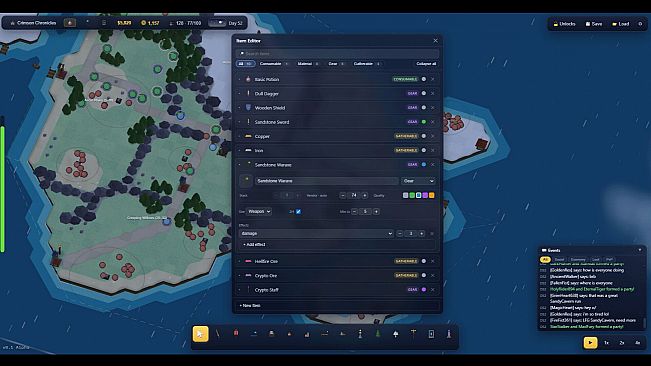Select the white mushroom-shaped tool in toolbar
The width and height of the screenshot is (651, 366).
click(x=396, y=334)
